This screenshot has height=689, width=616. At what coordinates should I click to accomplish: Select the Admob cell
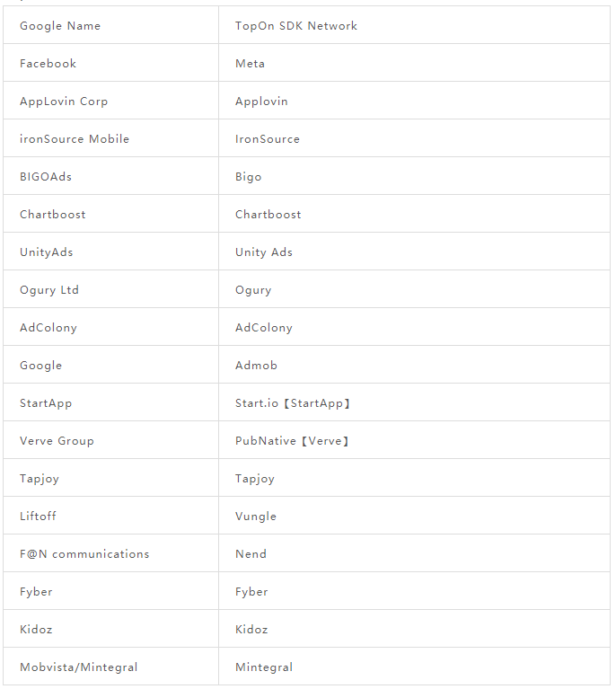coord(414,365)
